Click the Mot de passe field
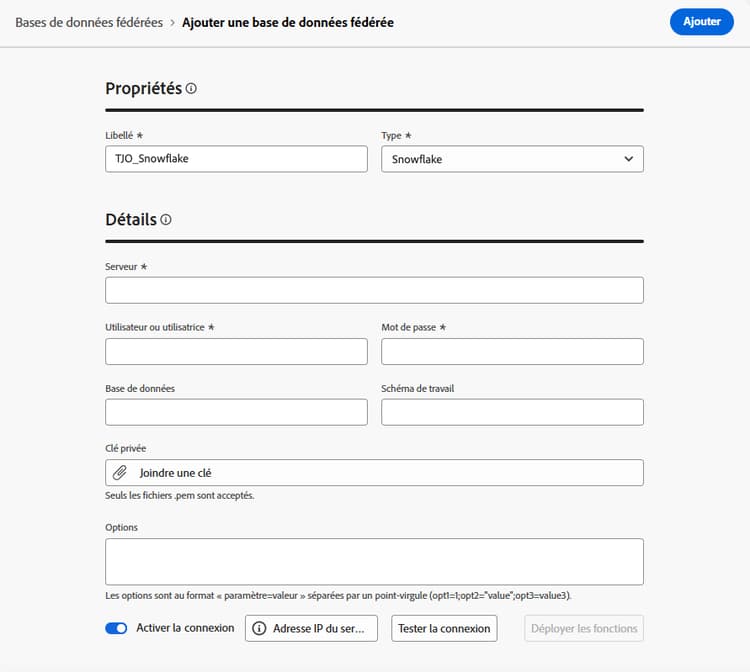The height and width of the screenshot is (672, 750). tap(512, 351)
